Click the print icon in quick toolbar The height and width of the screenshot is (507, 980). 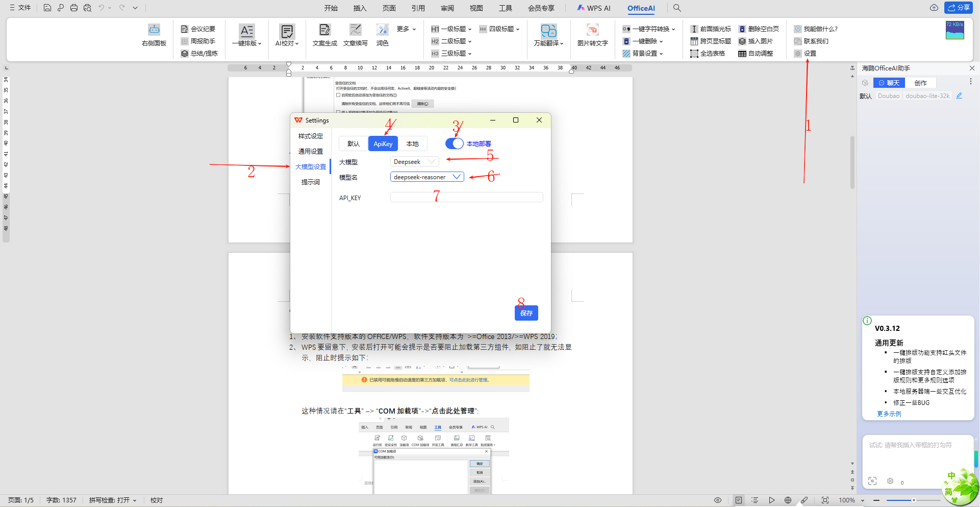click(x=74, y=8)
